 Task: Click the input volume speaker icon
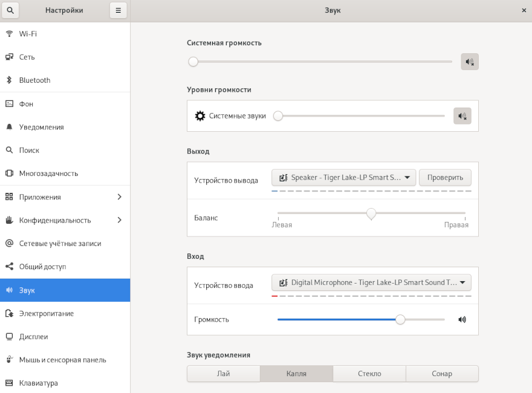462,319
